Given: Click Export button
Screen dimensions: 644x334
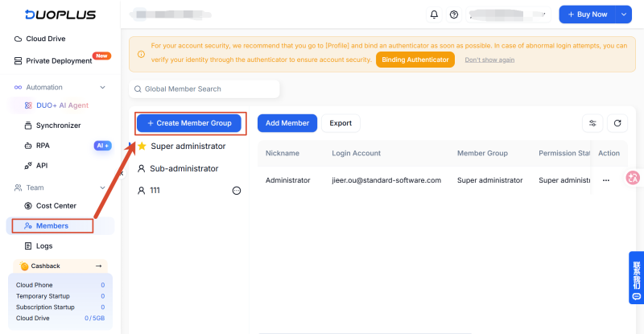Looking at the screenshot, I should point(341,123).
